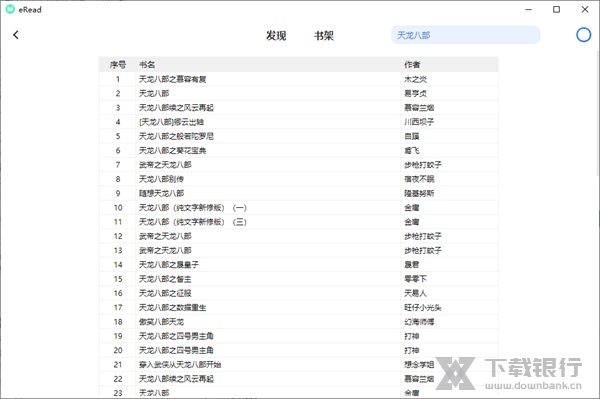Click author 金庸 in row 11
The width and height of the screenshot is (600, 399).
coord(412,222)
